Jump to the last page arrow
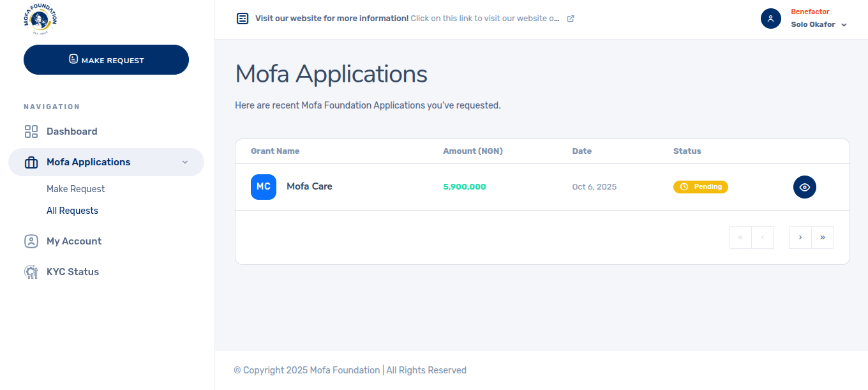 [823, 237]
